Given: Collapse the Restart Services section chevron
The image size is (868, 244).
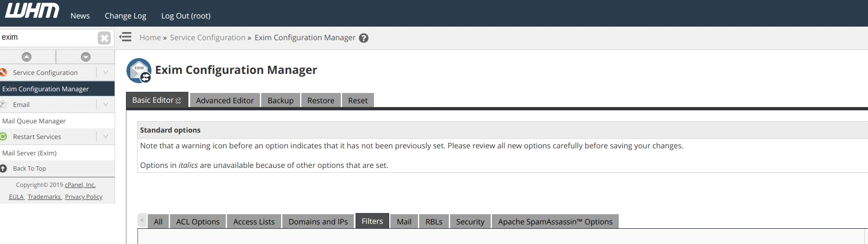Looking at the screenshot, I should (105, 136).
